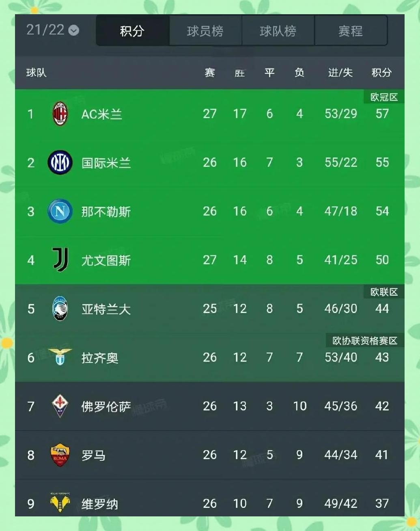The width and height of the screenshot is (420, 531).
Task: Open the 赛程 schedule tab
Action: pos(351,31)
